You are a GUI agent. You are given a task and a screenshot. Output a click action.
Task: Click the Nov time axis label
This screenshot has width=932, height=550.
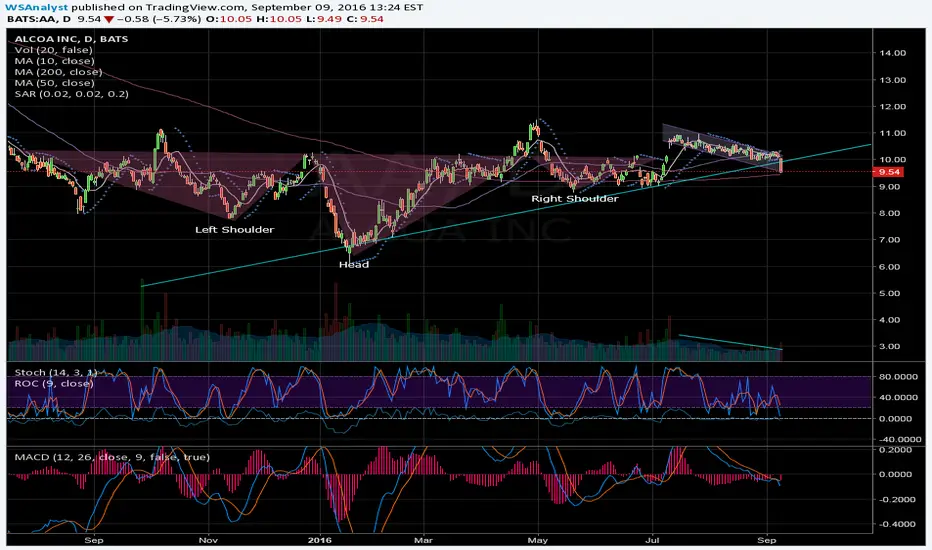click(x=209, y=540)
